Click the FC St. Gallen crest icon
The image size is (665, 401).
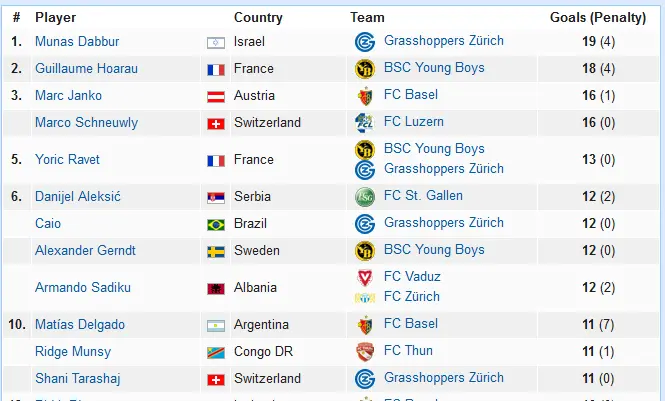pos(364,197)
